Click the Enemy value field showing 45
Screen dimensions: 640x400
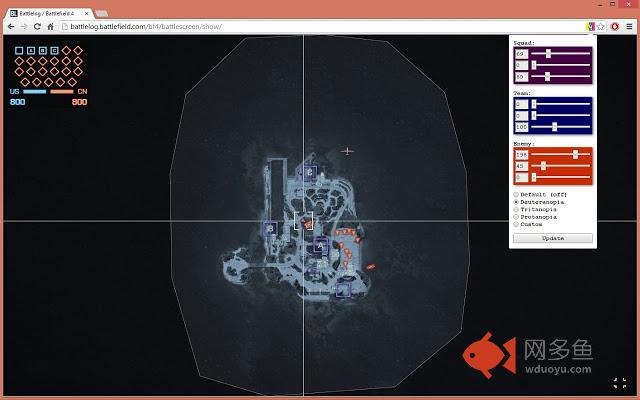[x=521, y=166]
